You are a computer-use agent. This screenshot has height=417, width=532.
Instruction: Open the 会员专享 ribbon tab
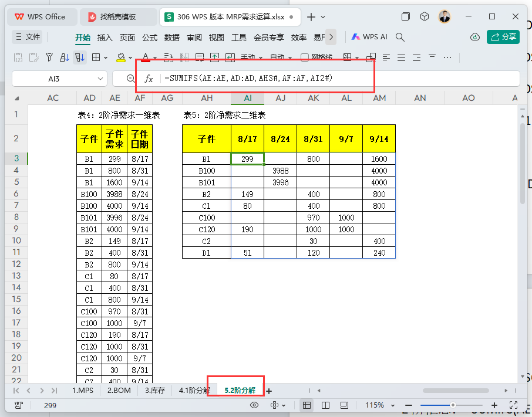[269, 38]
